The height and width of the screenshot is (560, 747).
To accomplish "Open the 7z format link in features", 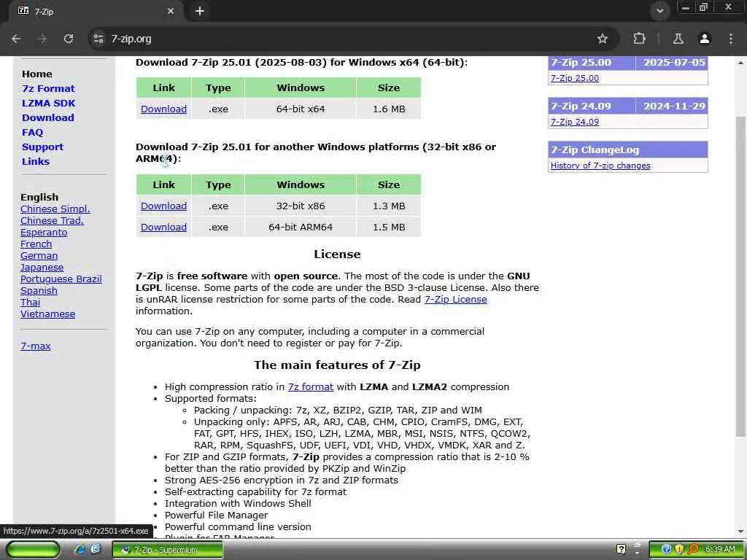I will 311,387.
